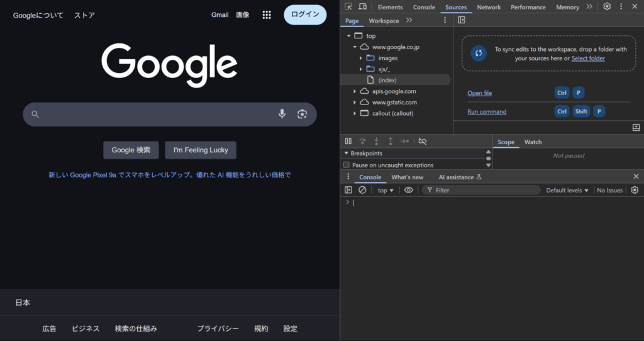Open Google Lens image search icon

(302, 114)
